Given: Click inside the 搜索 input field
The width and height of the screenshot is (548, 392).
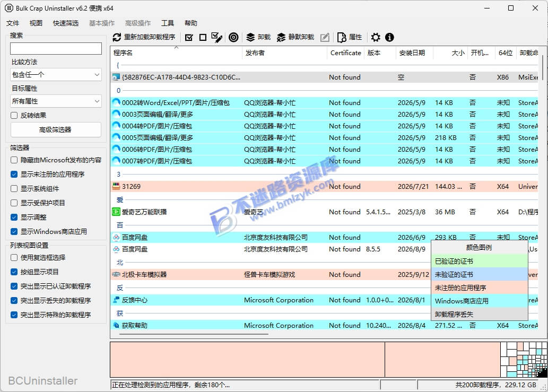Looking at the screenshot, I should click(56, 49).
